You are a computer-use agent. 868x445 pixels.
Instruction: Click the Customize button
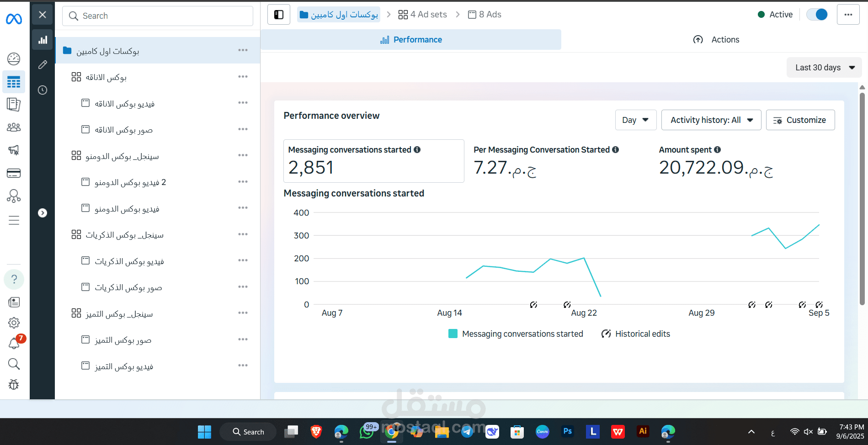pos(800,120)
